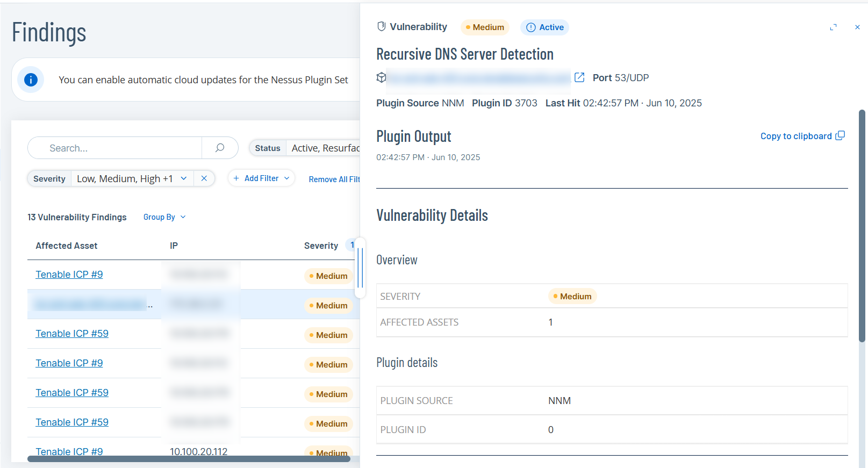Click the Copy to clipboard icon
This screenshot has width=868, height=468.
click(x=840, y=136)
